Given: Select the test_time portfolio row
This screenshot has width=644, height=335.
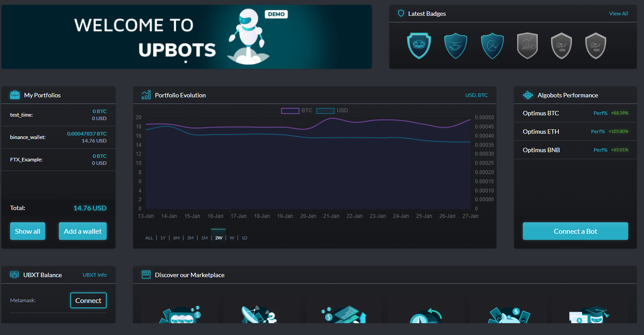Looking at the screenshot, I should click(x=58, y=115).
